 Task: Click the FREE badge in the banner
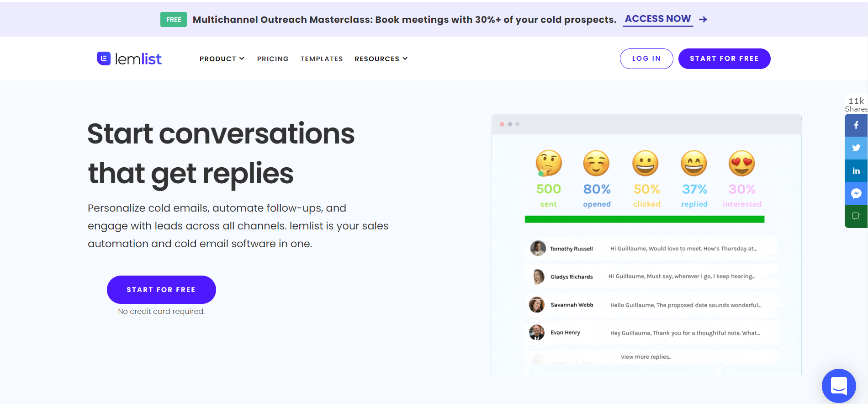[174, 20]
